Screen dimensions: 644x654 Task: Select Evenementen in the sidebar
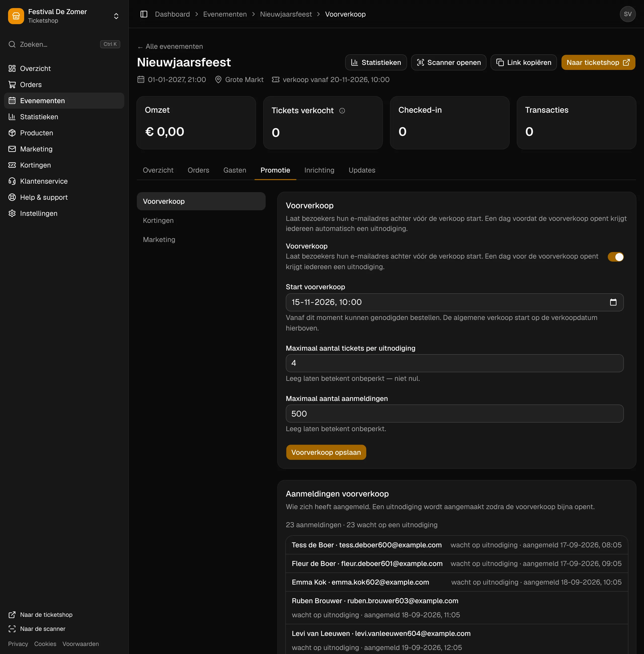(64, 100)
